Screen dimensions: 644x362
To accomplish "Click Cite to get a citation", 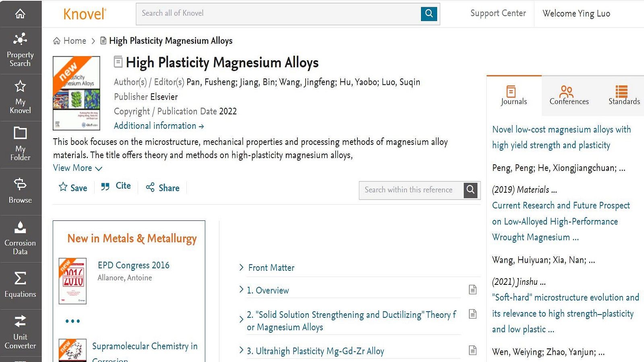I will (116, 186).
